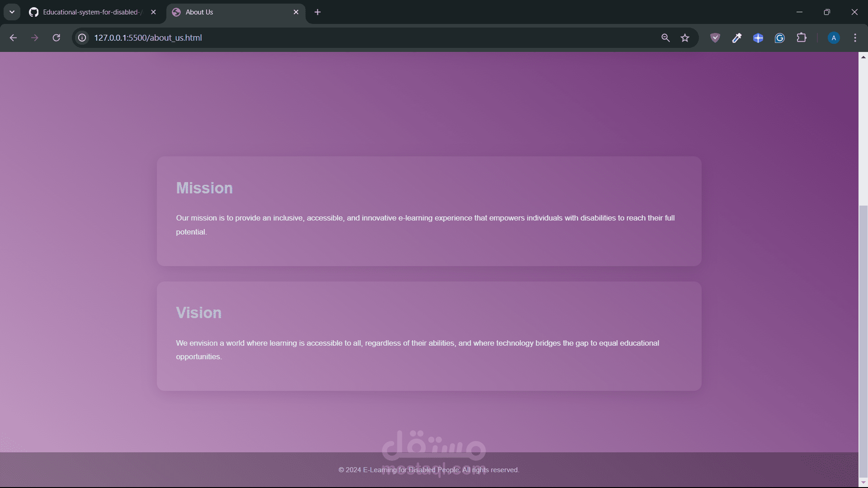Click the zoom magnifier icon in address bar
This screenshot has width=868, height=488.
[665, 38]
